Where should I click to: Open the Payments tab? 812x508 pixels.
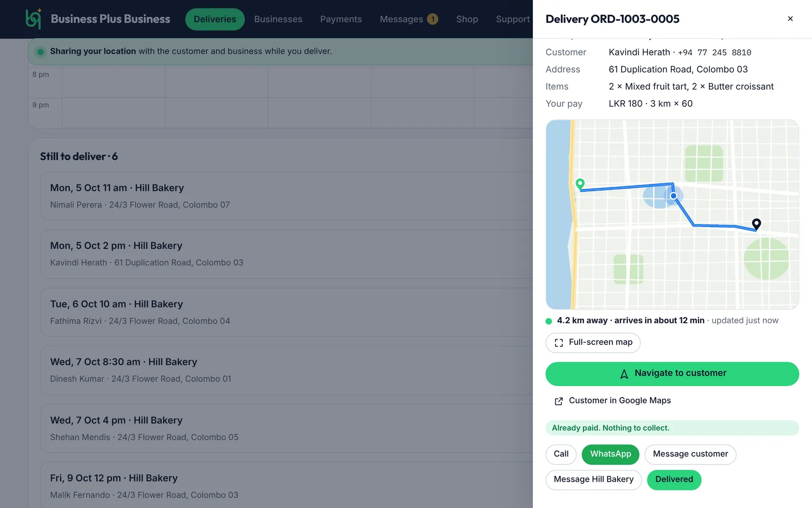(x=341, y=19)
